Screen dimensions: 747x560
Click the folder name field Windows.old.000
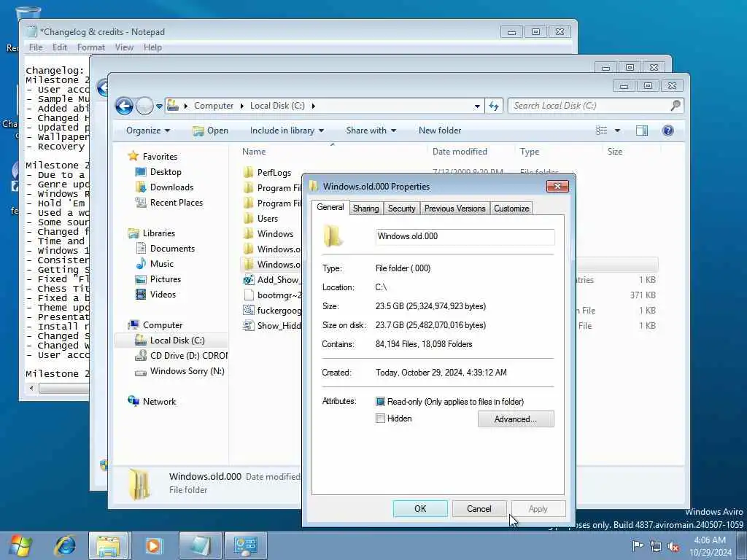click(465, 236)
